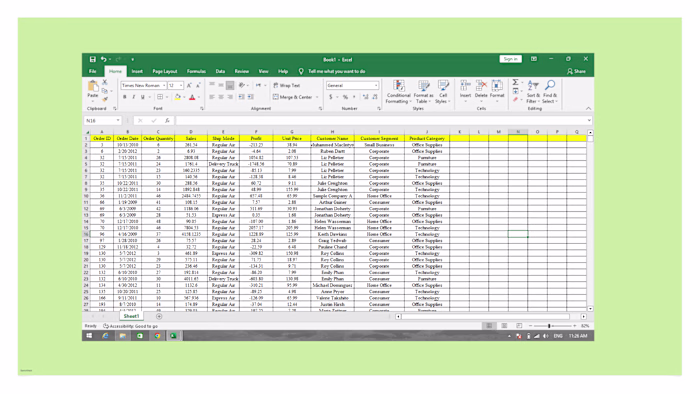Open Format as Table gallery

tap(423, 92)
